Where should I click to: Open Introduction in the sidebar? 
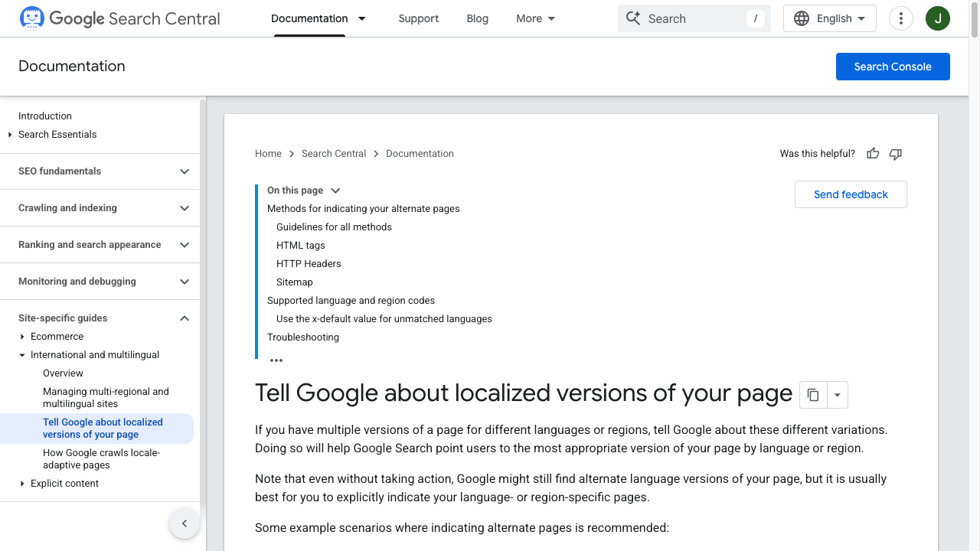coord(45,116)
